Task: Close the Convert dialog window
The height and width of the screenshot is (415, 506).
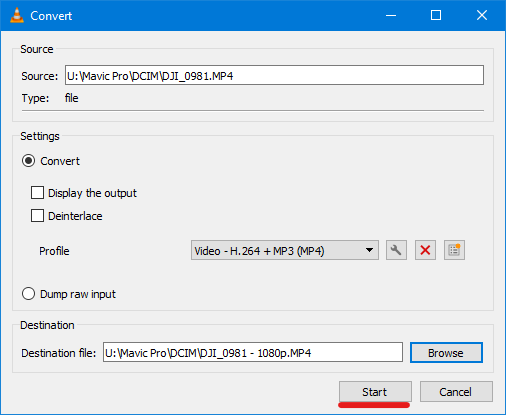Action: click(482, 15)
